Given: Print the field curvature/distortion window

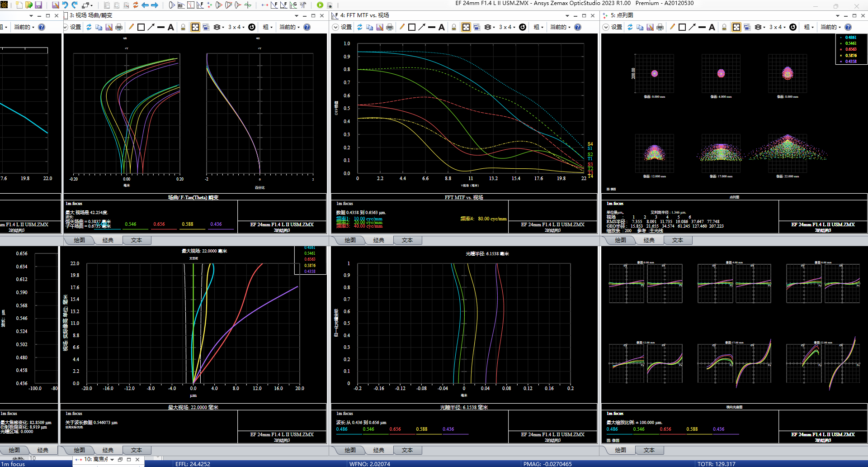Looking at the screenshot, I should 119,27.
